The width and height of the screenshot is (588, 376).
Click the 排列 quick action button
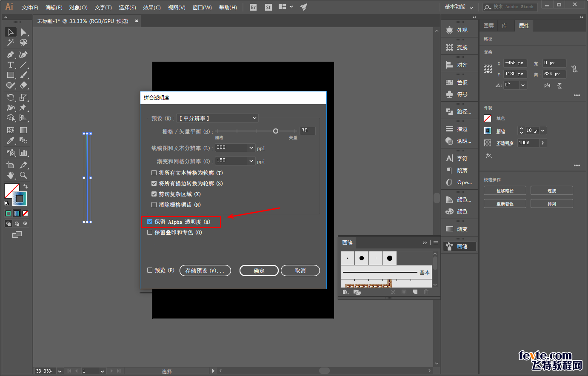[552, 204]
